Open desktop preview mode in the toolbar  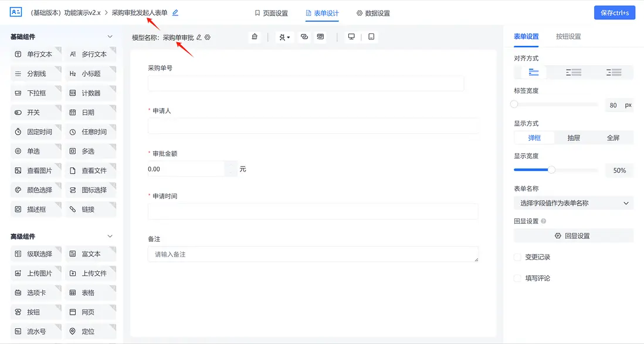[351, 36]
